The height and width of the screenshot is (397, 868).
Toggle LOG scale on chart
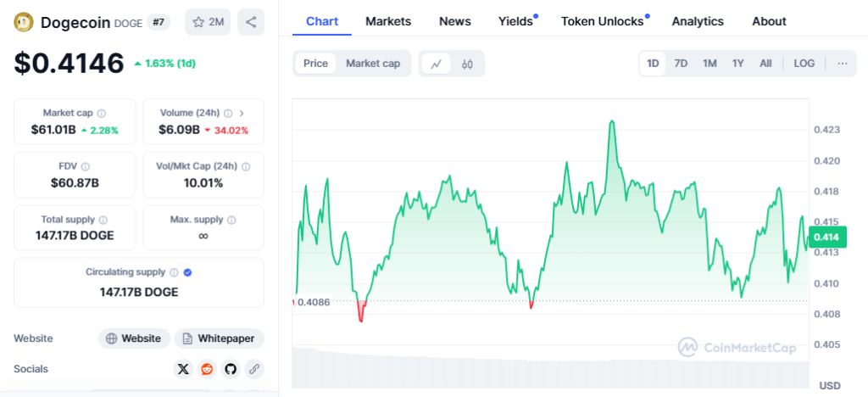click(x=804, y=64)
